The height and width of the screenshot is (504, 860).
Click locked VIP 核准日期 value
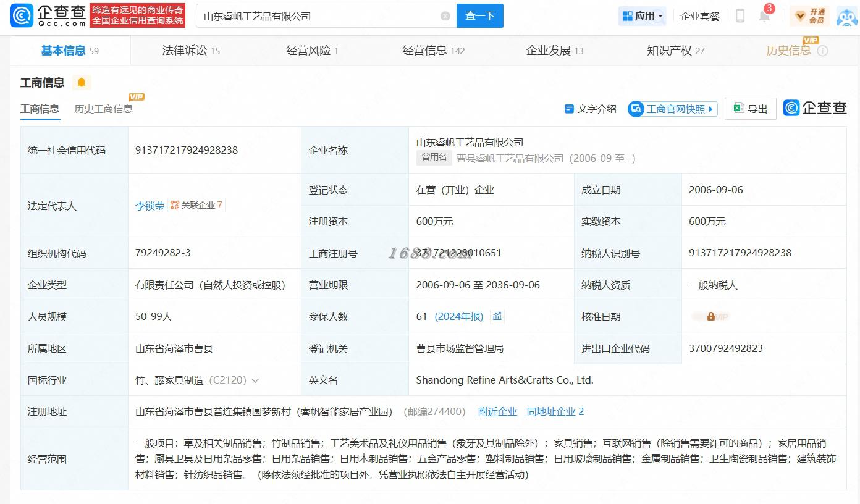coord(710,316)
